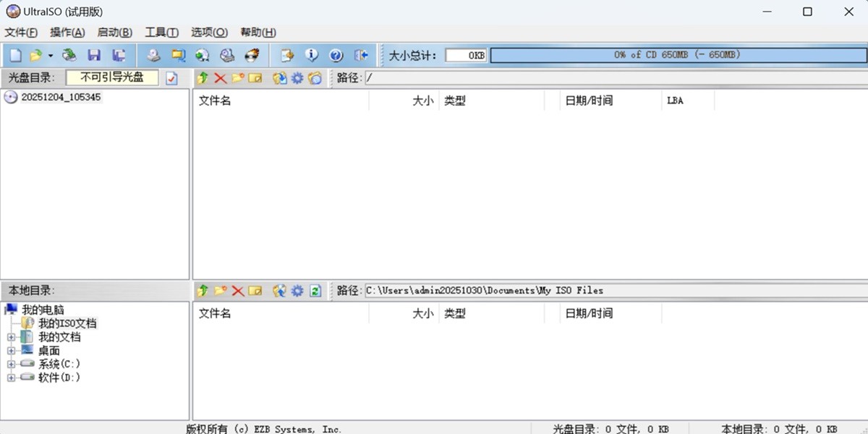Click the Burn CD image flame icon
Screen dimensions: 868x434
click(x=252, y=55)
